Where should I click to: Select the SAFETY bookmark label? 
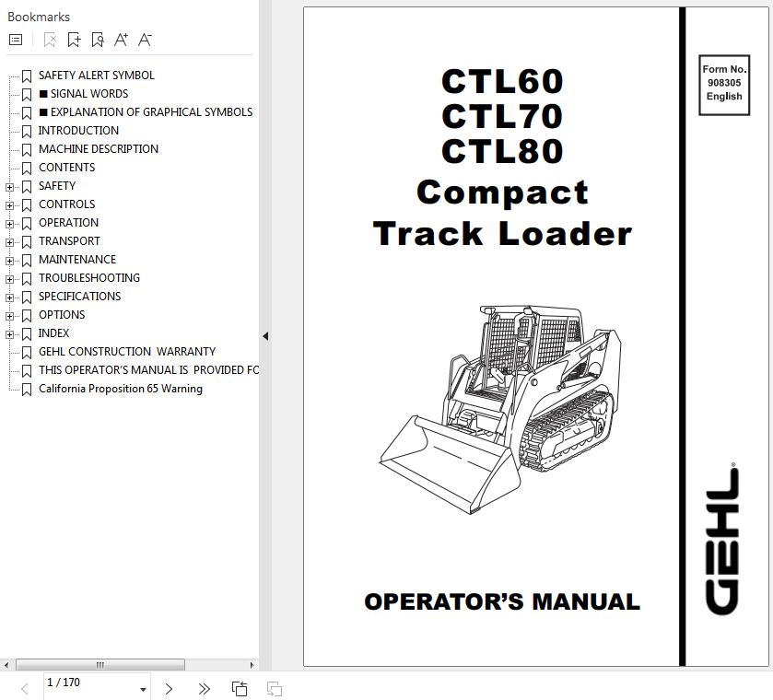57,186
